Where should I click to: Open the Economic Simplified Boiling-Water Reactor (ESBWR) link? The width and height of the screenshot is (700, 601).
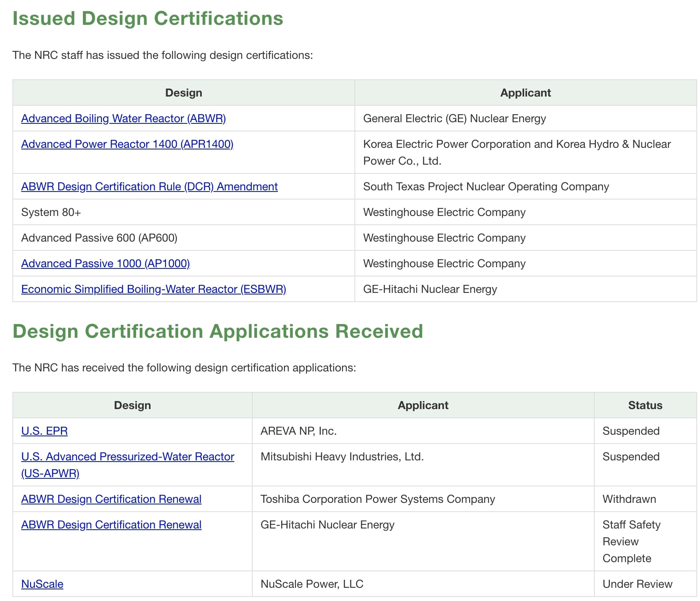tap(154, 289)
